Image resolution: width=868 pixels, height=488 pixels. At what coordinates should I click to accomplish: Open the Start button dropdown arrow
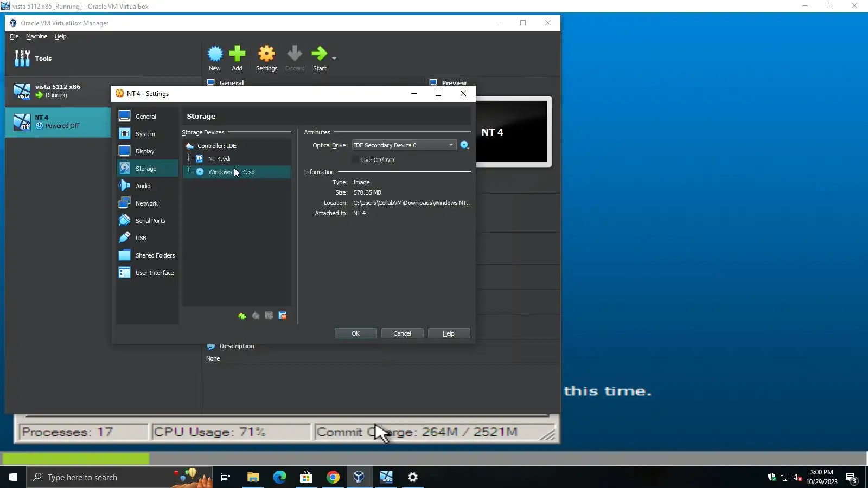pyautogui.click(x=334, y=58)
